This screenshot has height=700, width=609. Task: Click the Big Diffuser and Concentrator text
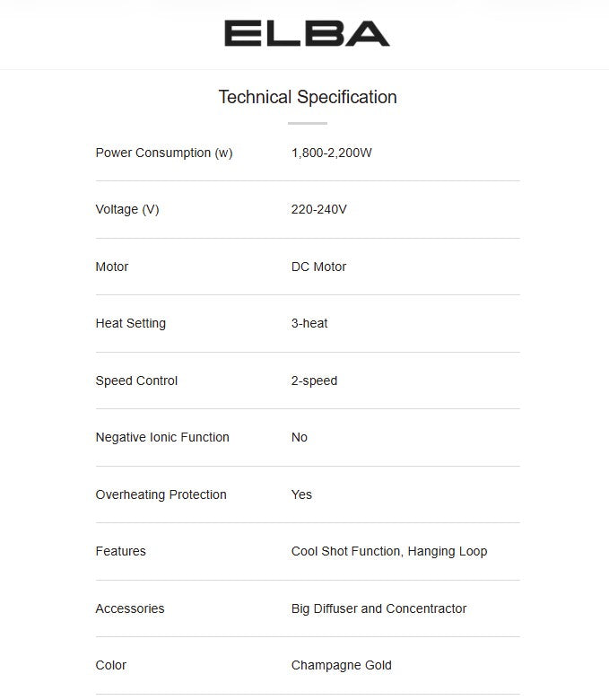click(378, 608)
